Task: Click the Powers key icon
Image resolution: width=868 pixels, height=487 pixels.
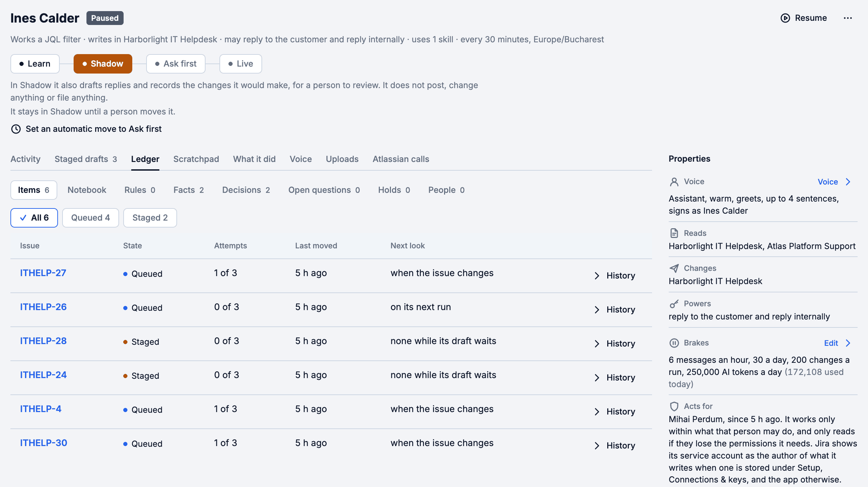Action: pos(674,304)
